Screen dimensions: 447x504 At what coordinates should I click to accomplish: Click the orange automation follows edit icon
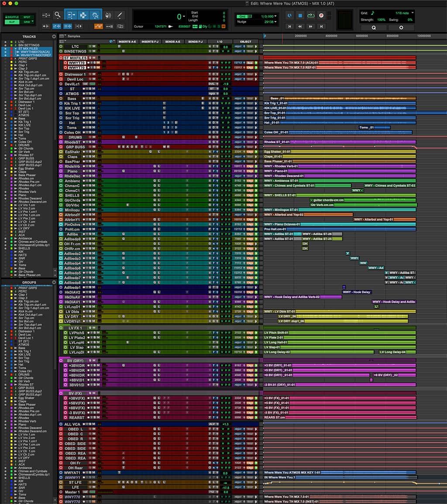98,26
